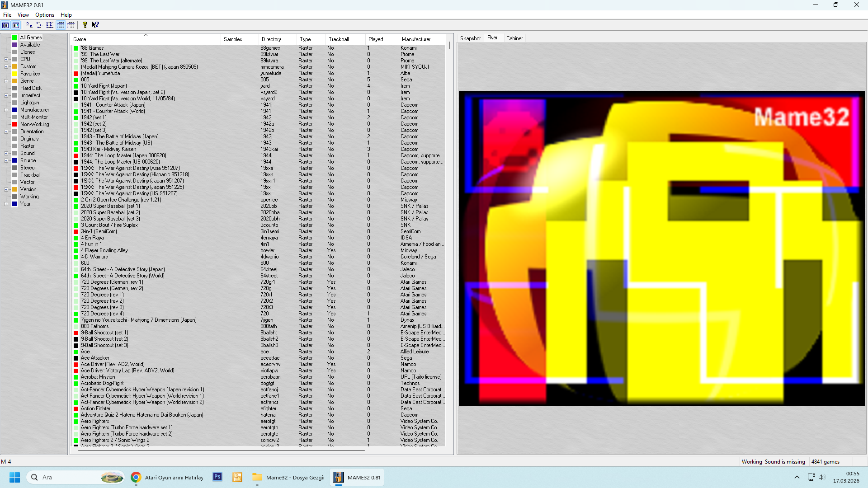Click the red status icon beside Action Fighter
Image resolution: width=868 pixels, height=488 pixels.
[76, 408]
